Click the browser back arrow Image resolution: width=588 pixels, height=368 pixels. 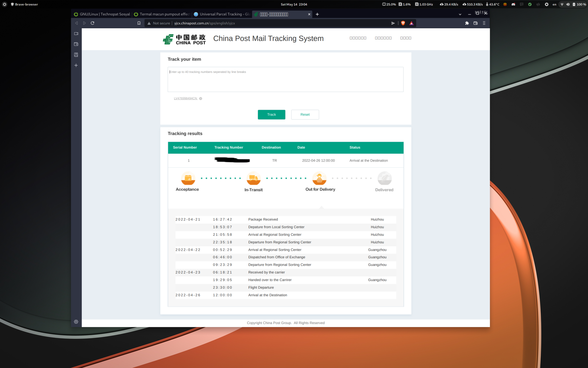(x=76, y=23)
